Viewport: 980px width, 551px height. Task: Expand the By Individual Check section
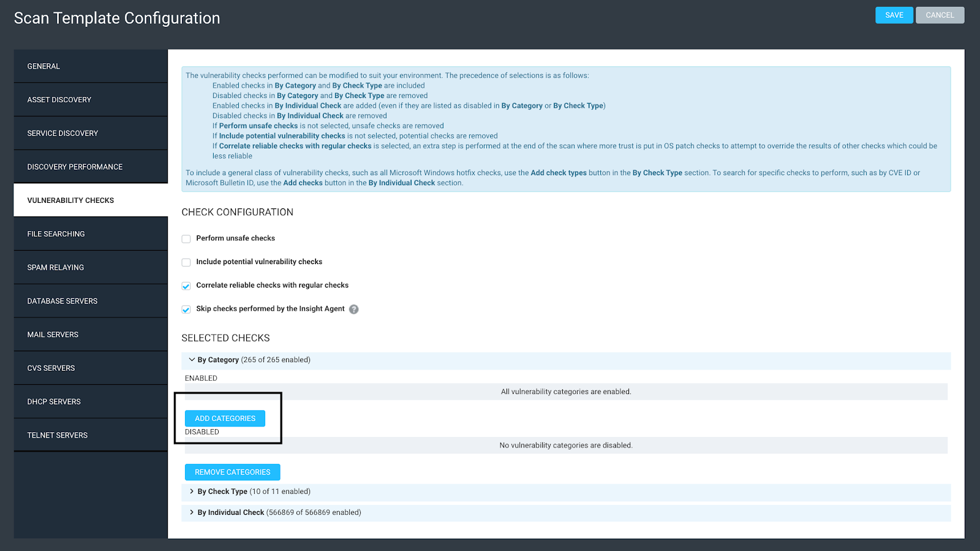click(192, 512)
